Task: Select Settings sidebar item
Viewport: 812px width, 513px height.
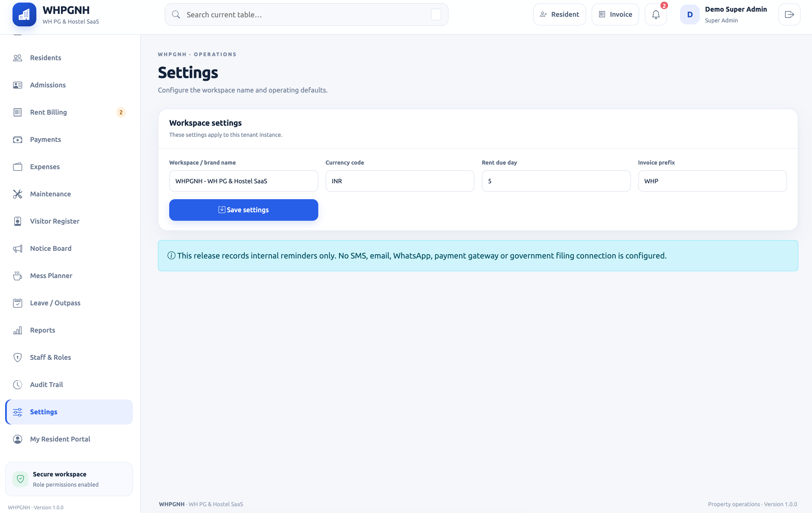Action: [69, 412]
